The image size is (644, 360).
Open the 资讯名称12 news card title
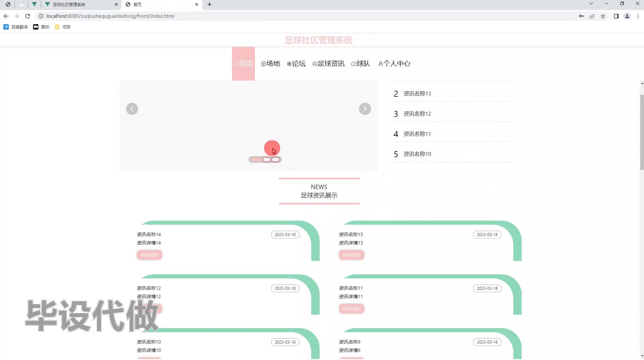[x=149, y=288]
